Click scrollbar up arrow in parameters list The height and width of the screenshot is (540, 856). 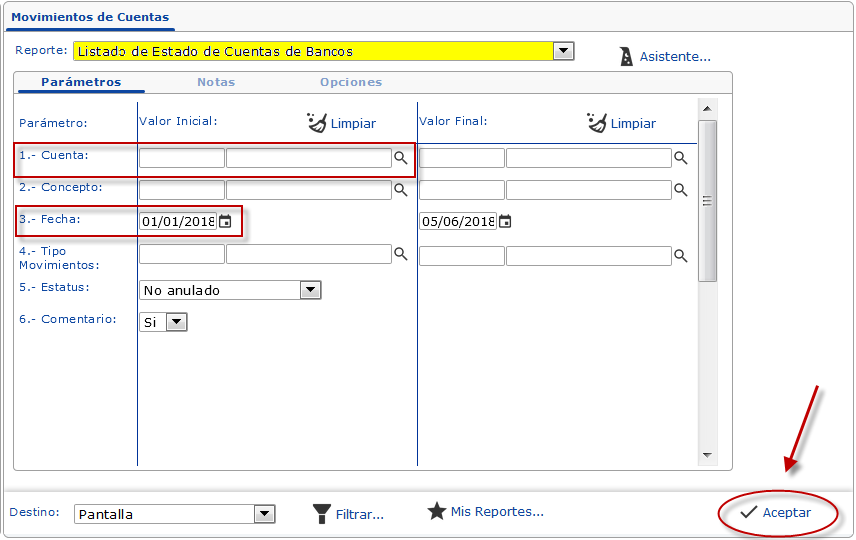click(x=708, y=109)
